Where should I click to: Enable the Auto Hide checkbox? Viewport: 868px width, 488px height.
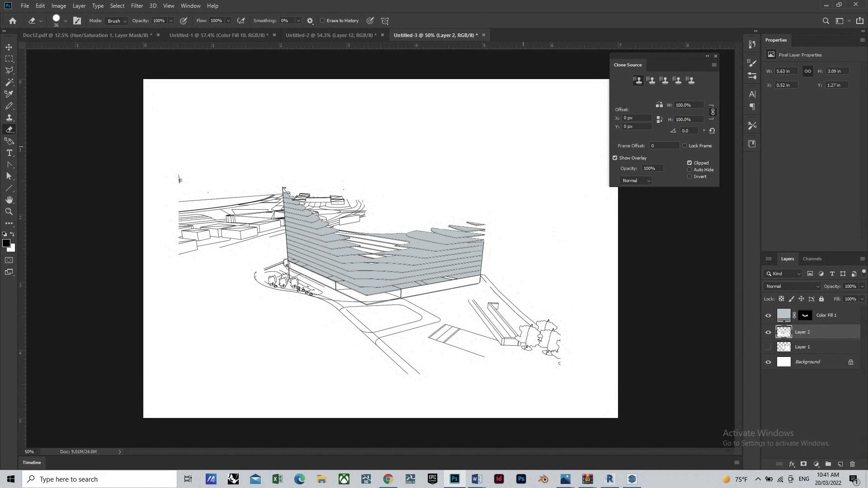[689, 170]
